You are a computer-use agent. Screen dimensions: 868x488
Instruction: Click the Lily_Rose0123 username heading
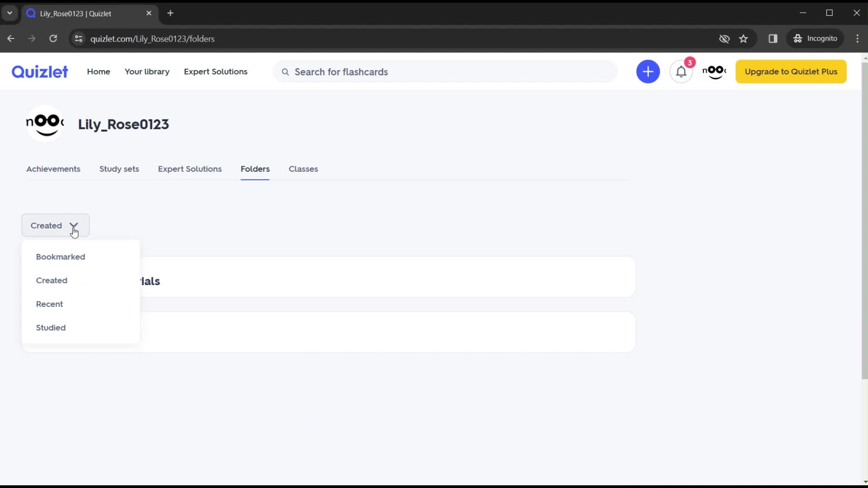pos(123,124)
